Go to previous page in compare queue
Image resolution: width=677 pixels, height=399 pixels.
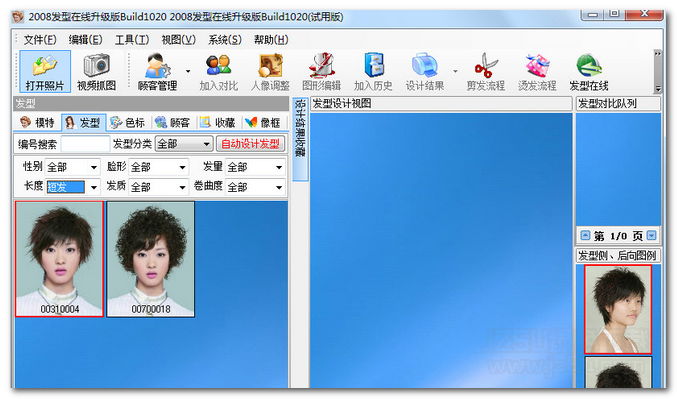click(585, 235)
